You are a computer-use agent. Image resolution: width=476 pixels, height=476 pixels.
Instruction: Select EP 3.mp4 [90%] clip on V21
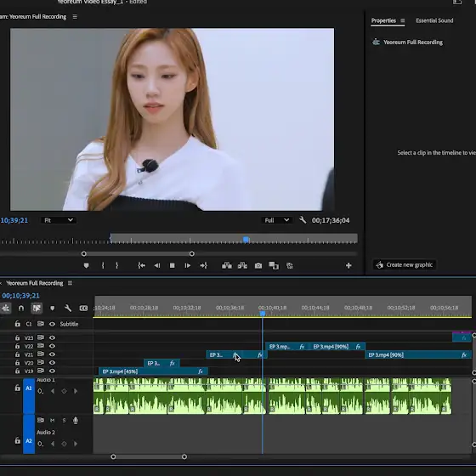(x=418, y=354)
